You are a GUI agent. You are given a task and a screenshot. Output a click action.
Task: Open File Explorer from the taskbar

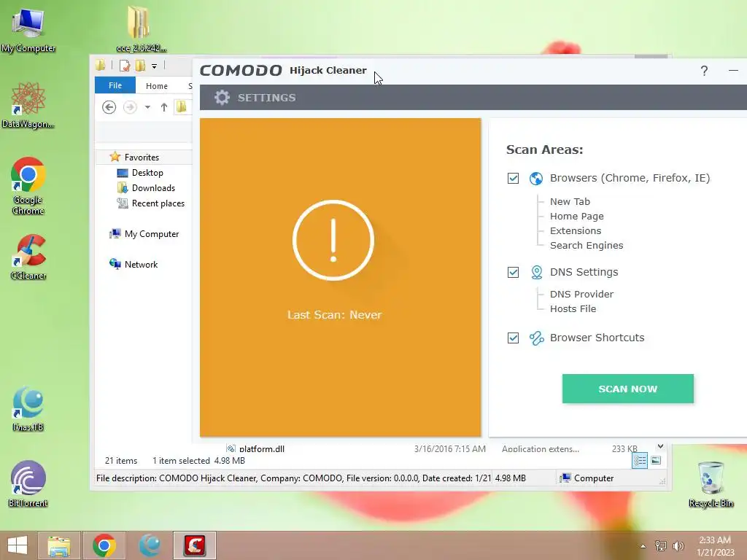(58, 545)
